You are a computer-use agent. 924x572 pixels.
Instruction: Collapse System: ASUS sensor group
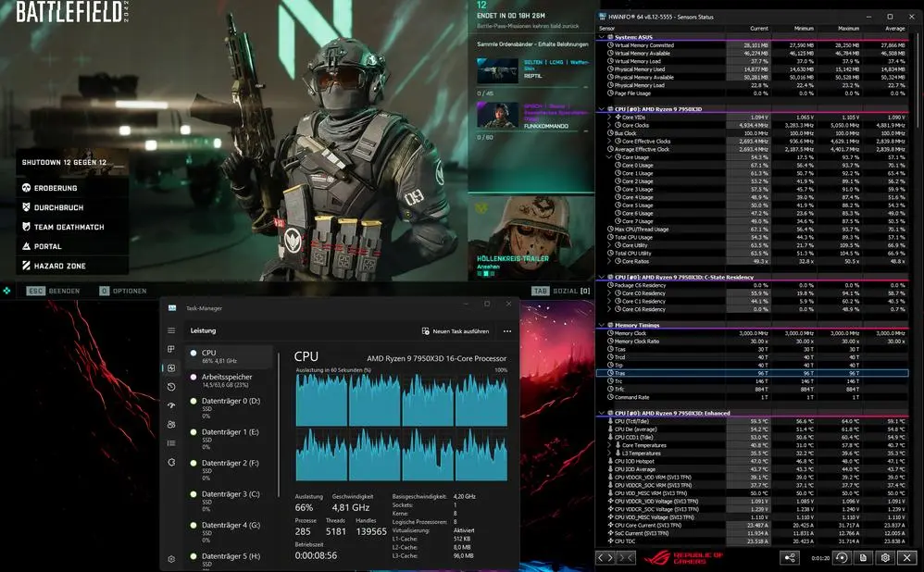602,36
